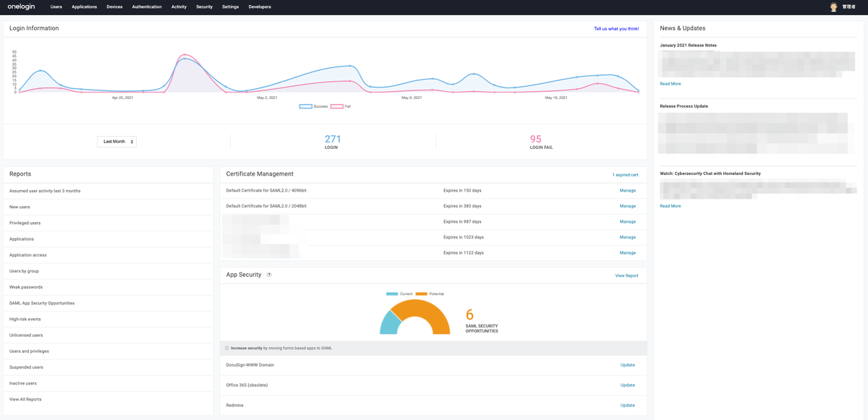Image resolution: width=868 pixels, height=420 pixels.
Task: Update the Redmine app
Action: point(628,406)
